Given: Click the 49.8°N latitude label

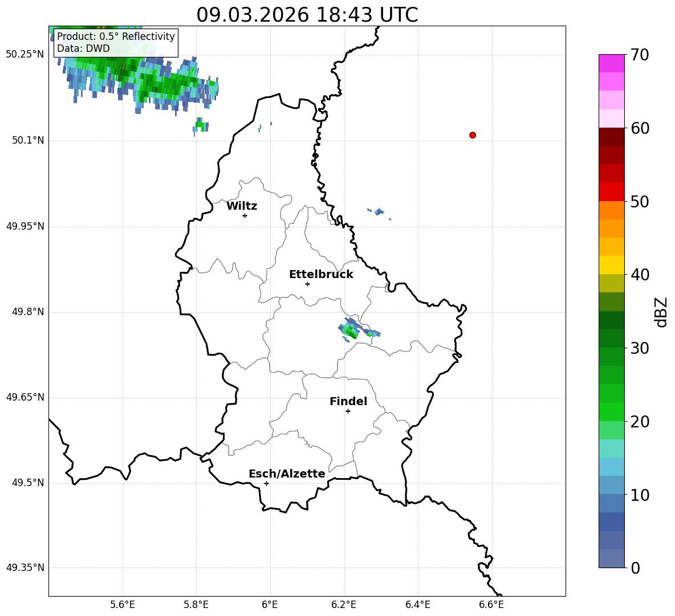Looking at the screenshot, I should pyautogui.click(x=28, y=312).
